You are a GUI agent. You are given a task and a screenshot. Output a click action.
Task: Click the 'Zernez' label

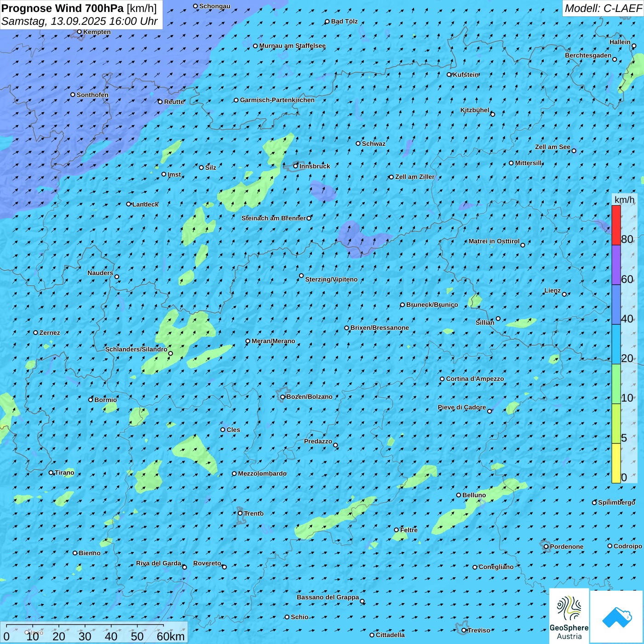[x=50, y=333]
